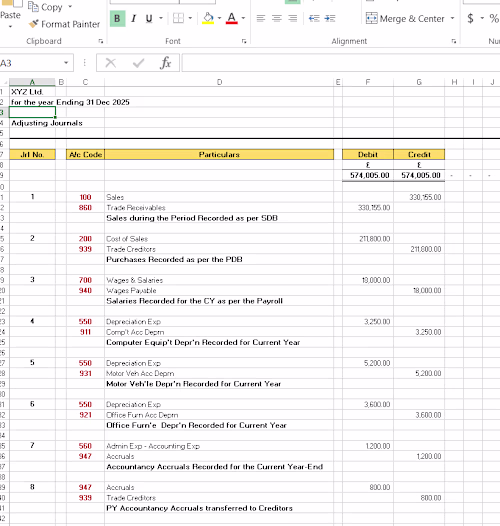
Task: Click Merge & Center button
Action: pyautogui.click(x=405, y=18)
